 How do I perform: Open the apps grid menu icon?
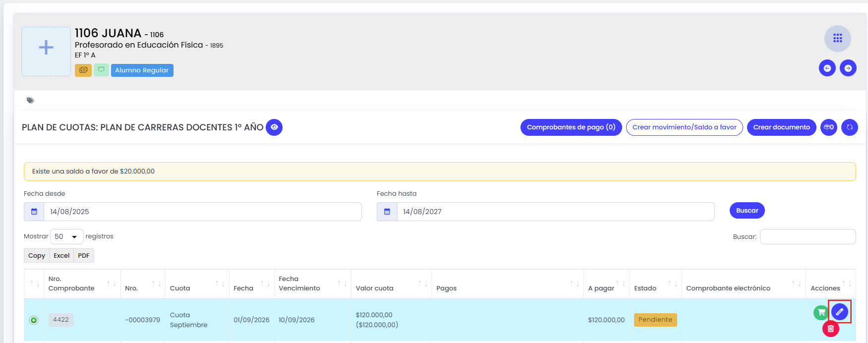837,39
